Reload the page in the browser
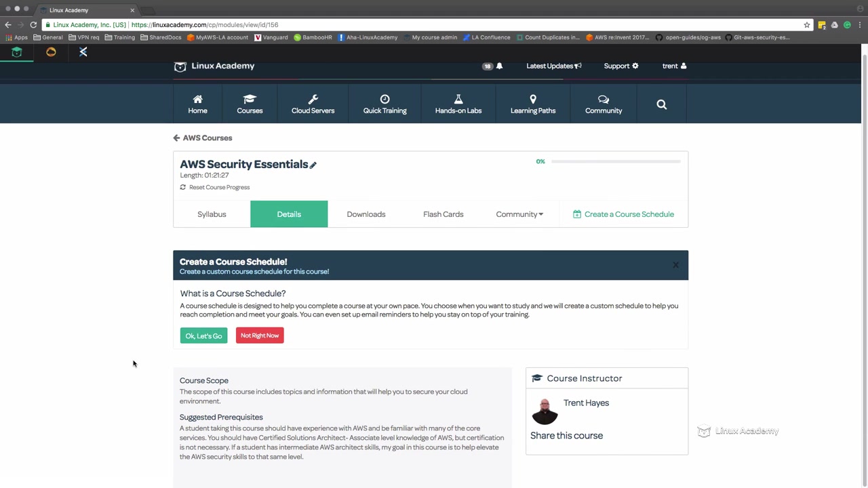 33,25
